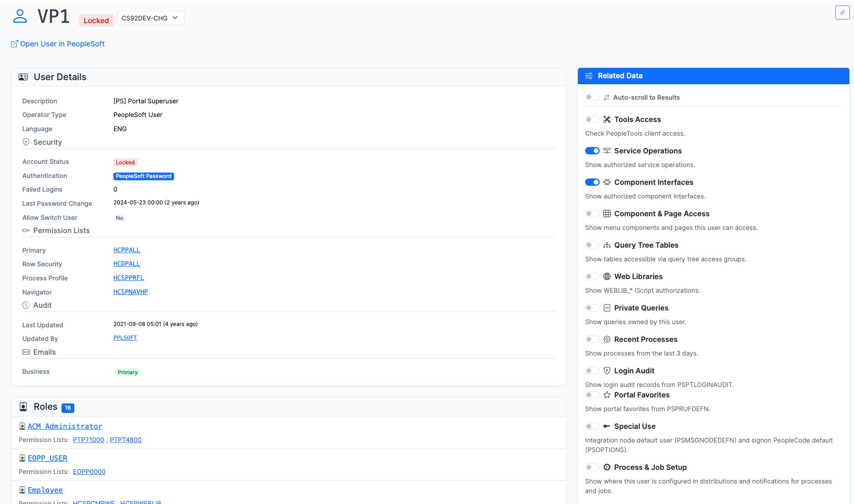Open the CS92DEV-CHG environment dropdown
This screenshot has height=504, width=854.
click(151, 18)
